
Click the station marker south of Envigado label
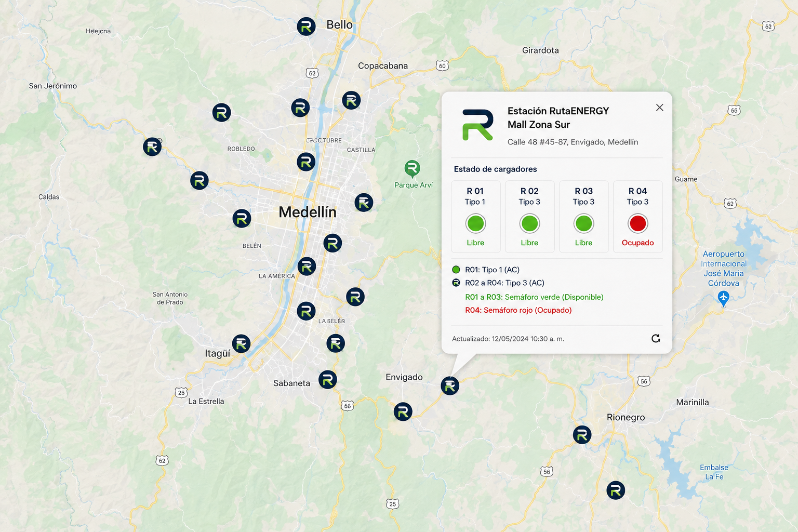403,411
